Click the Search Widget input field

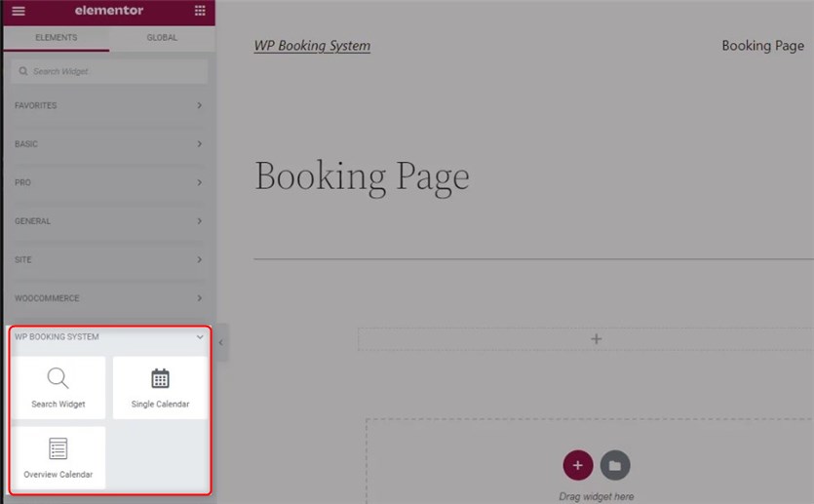[110, 71]
